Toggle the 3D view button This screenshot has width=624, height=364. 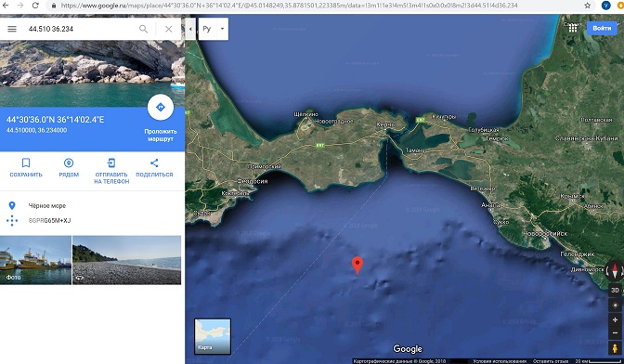click(616, 290)
